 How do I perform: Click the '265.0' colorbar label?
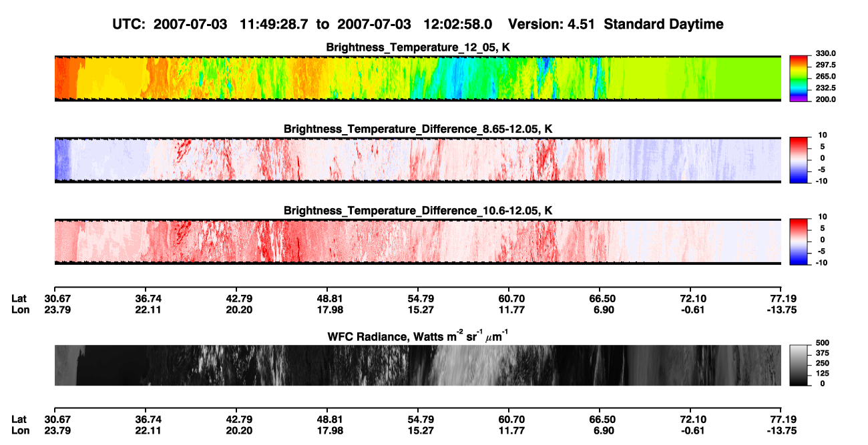tap(825, 76)
